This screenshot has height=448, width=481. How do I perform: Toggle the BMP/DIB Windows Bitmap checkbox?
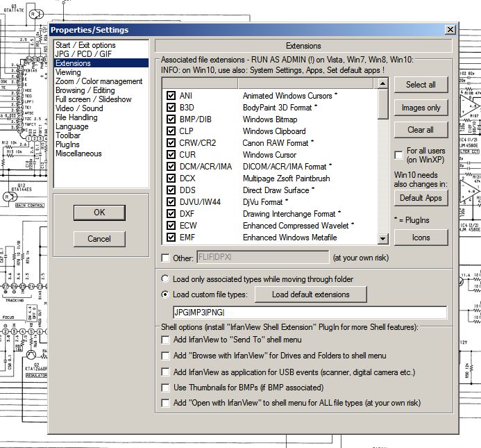click(x=171, y=119)
